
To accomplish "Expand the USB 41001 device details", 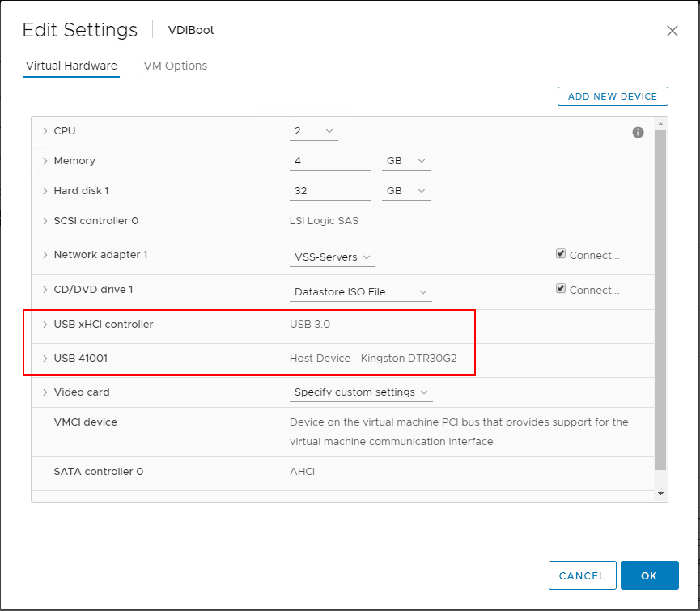I will 45,357.
